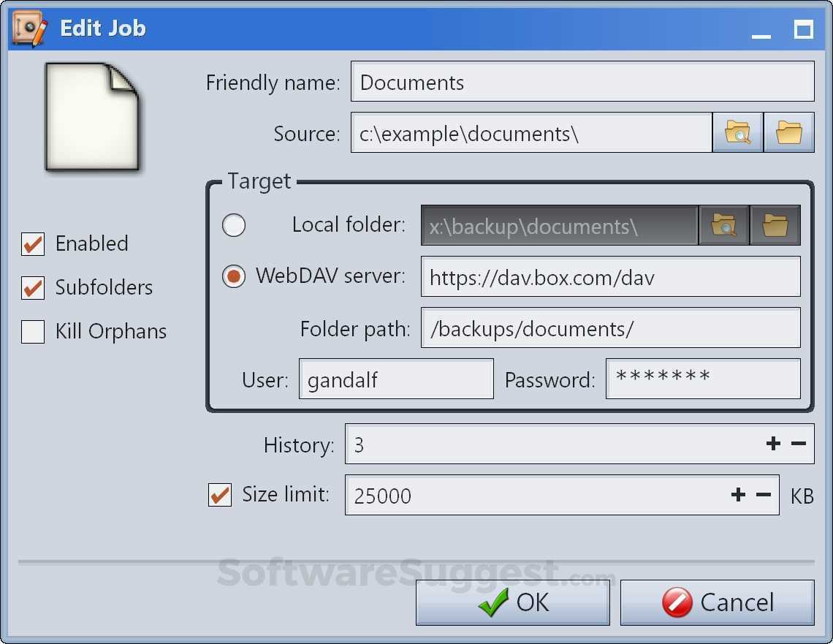This screenshot has width=833, height=644.
Task: Click the magnifier search icon beside Source field
Action: point(737,132)
